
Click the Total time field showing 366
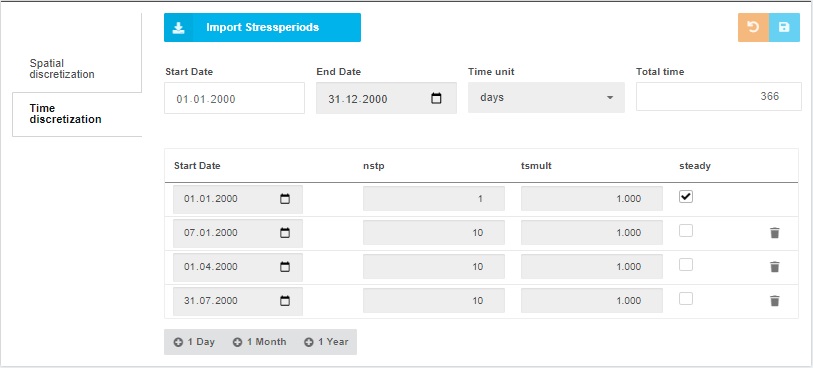click(x=719, y=96)
